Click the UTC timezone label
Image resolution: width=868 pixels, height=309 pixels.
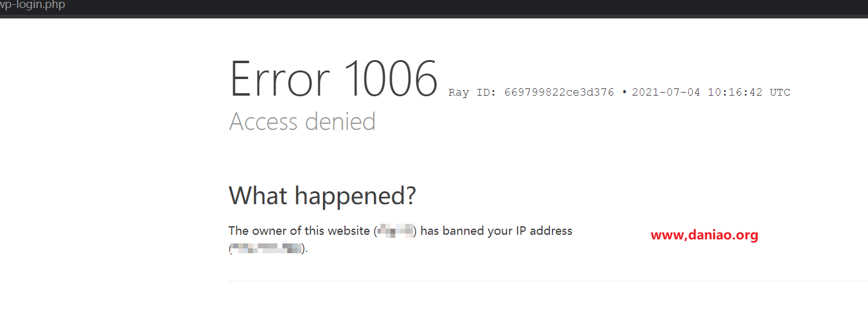(780, 93)
